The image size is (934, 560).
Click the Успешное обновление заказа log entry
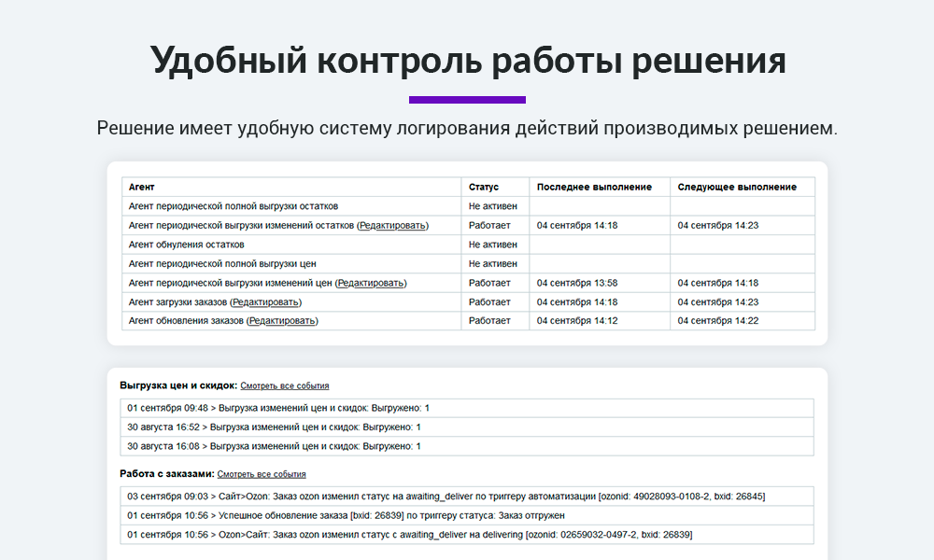click(x=346, y=515)
